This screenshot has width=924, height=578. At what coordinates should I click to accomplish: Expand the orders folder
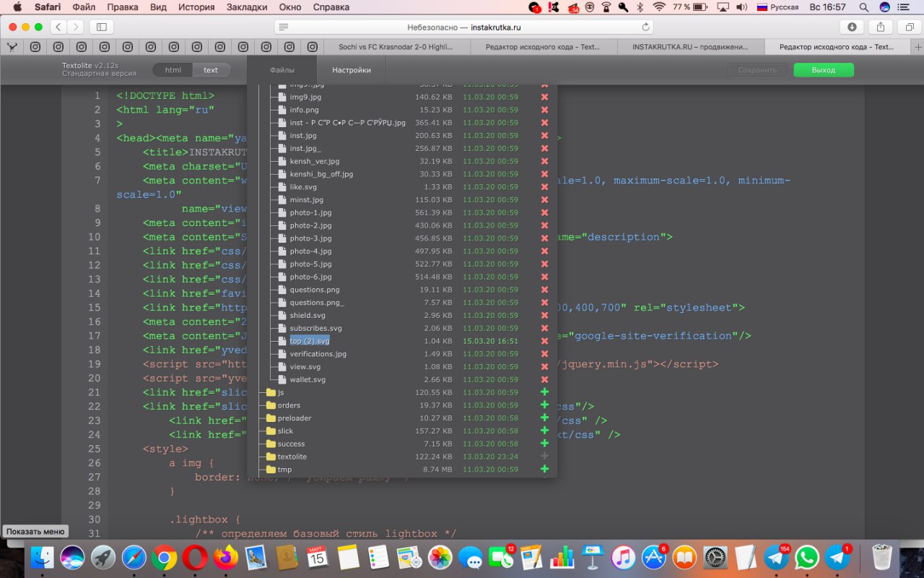(289, 405)
